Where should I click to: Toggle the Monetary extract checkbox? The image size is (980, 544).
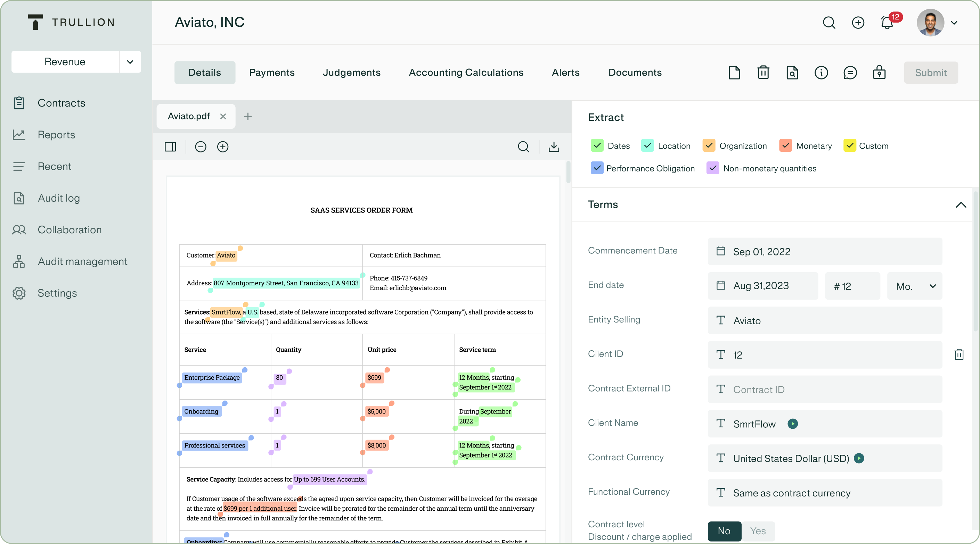pos(785,145)
